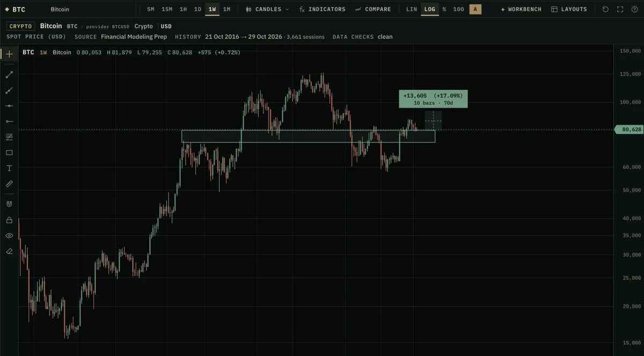Lock drawings with the padlock icon

coord(9,220)
